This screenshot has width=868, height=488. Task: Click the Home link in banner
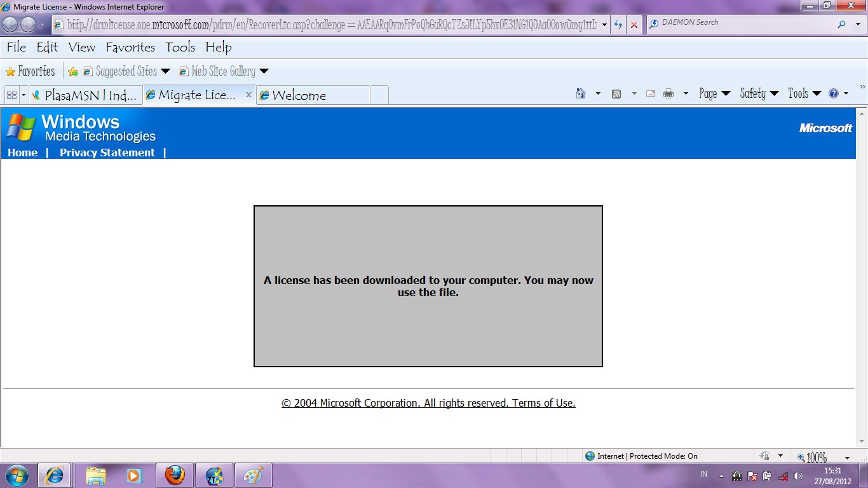[x=22, y=152]
